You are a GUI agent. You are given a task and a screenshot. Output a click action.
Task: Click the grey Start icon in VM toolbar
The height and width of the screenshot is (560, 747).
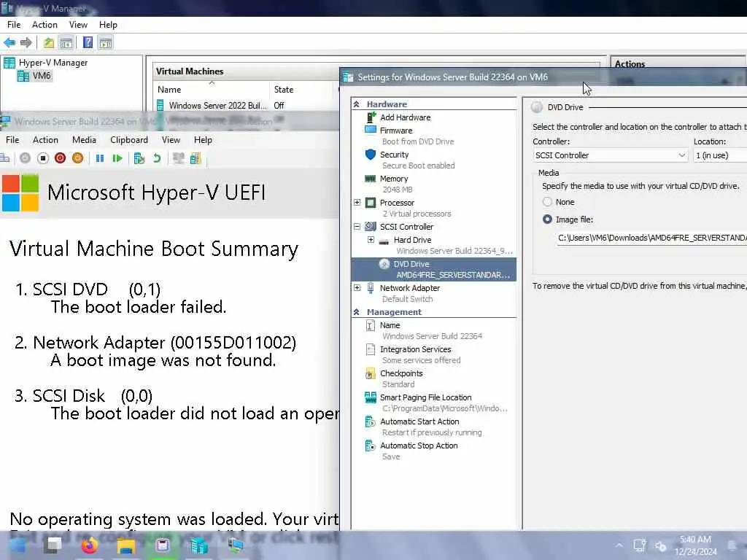coord(26,158)
